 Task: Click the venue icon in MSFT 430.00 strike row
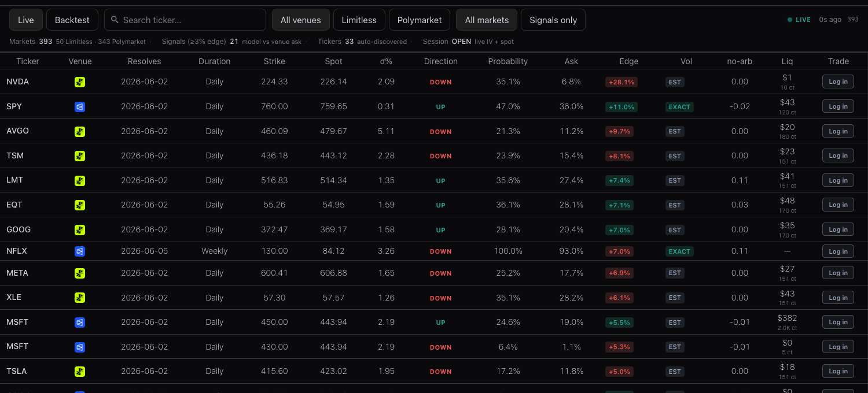tap(80, 347)
